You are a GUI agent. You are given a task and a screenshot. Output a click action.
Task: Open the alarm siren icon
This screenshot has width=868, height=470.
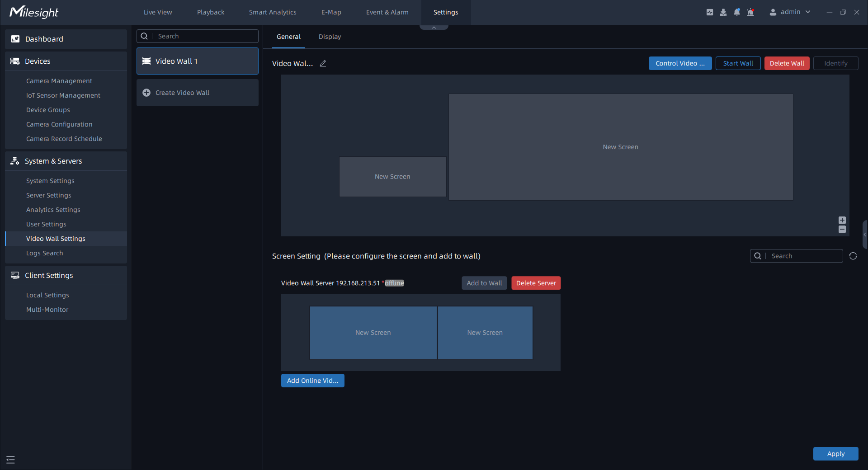(750, 12)
